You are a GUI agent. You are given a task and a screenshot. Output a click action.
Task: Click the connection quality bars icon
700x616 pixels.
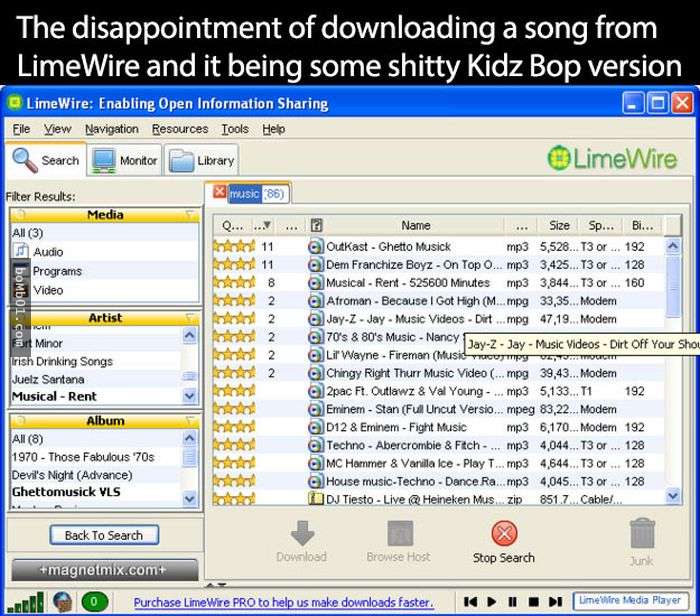click(26, 602)
